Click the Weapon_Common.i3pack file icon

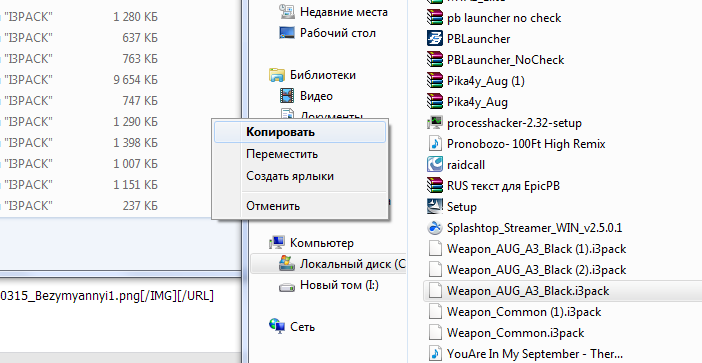click(x=435, y=333)
